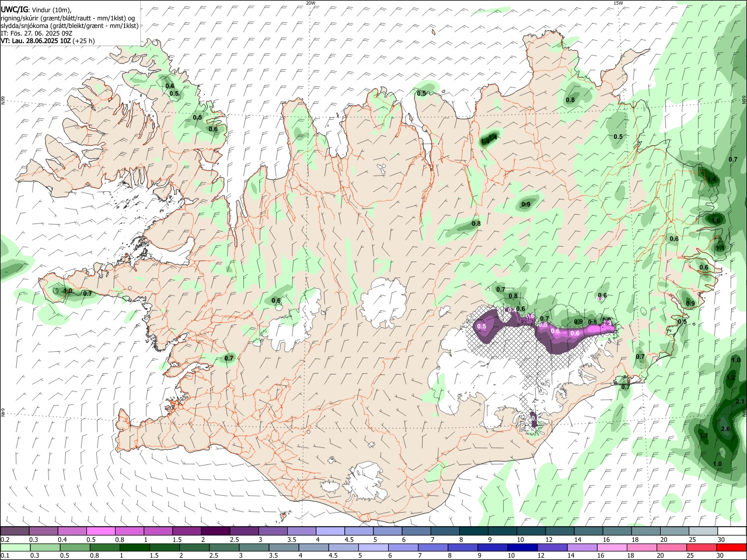The image size is (747, 560).
Task: Click the '20W' longitude label
Action: [x=310, y=3]
